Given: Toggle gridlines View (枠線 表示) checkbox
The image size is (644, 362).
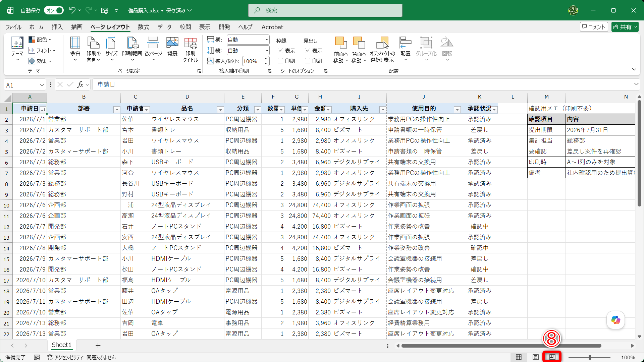Looking at the screenshot, I should click(x=280, y=51).
